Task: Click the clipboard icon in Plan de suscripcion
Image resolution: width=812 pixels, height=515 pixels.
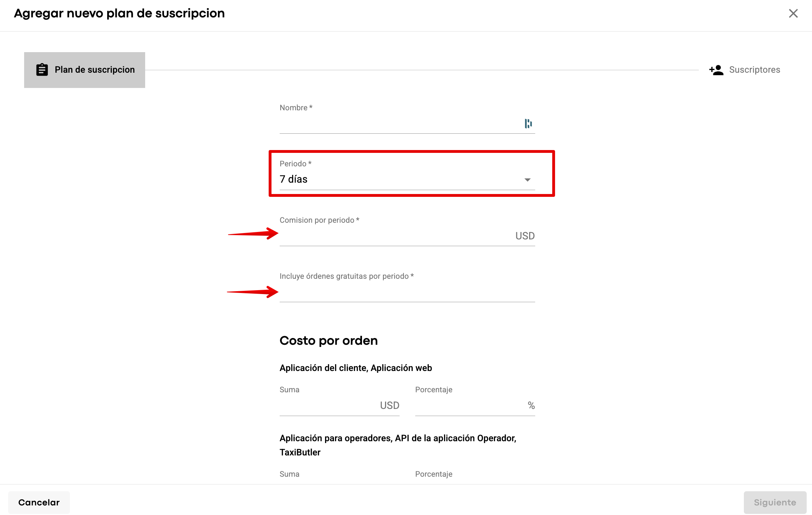Action: pos(42,70)
